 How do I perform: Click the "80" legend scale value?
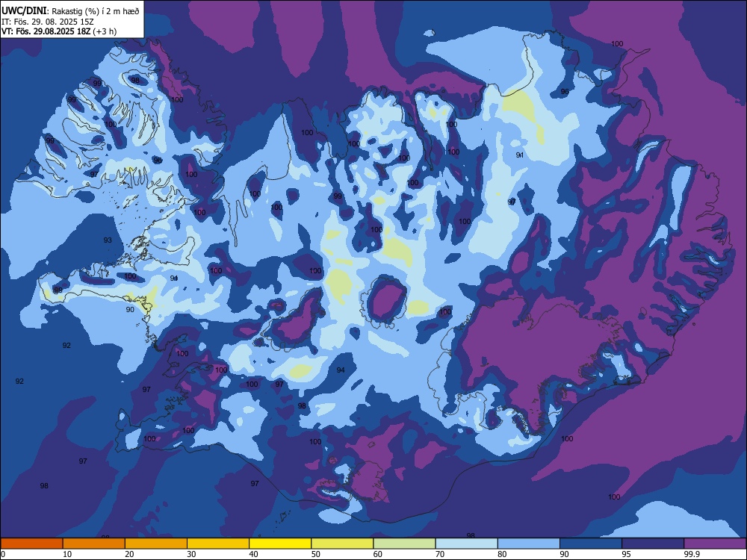pos(502,554)
